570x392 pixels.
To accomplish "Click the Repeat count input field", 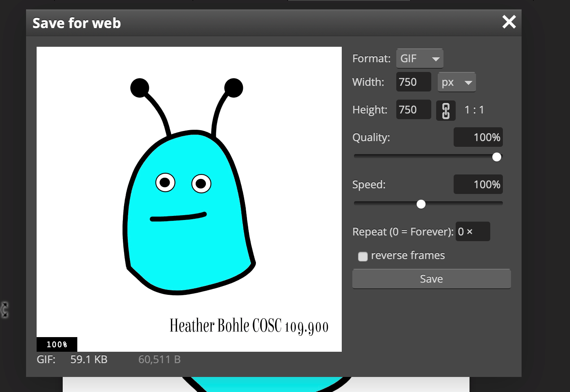I will tap(472, 232).
